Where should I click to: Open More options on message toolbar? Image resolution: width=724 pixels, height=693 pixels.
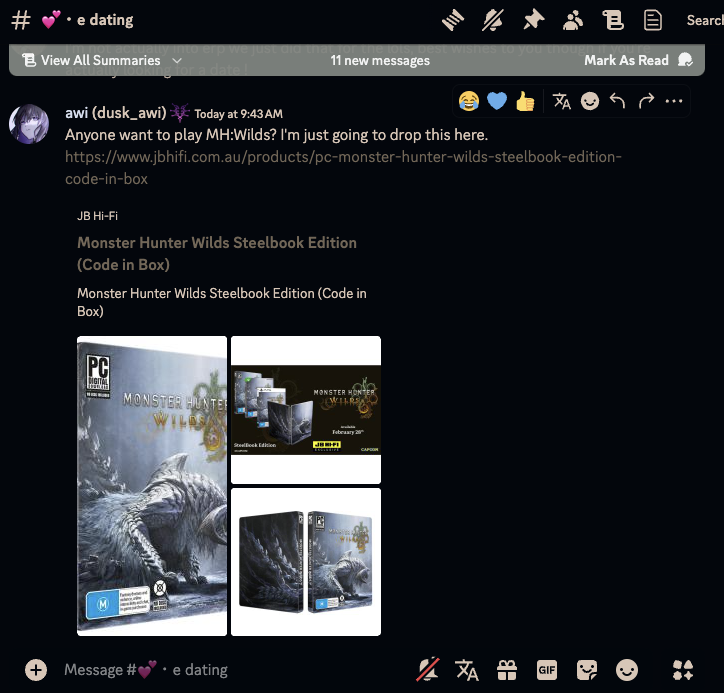point(674,101)
